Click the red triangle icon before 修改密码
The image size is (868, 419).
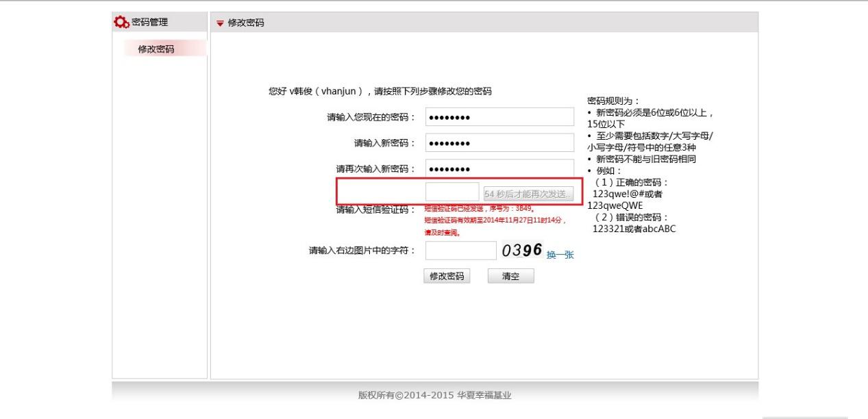coord(220,23)
